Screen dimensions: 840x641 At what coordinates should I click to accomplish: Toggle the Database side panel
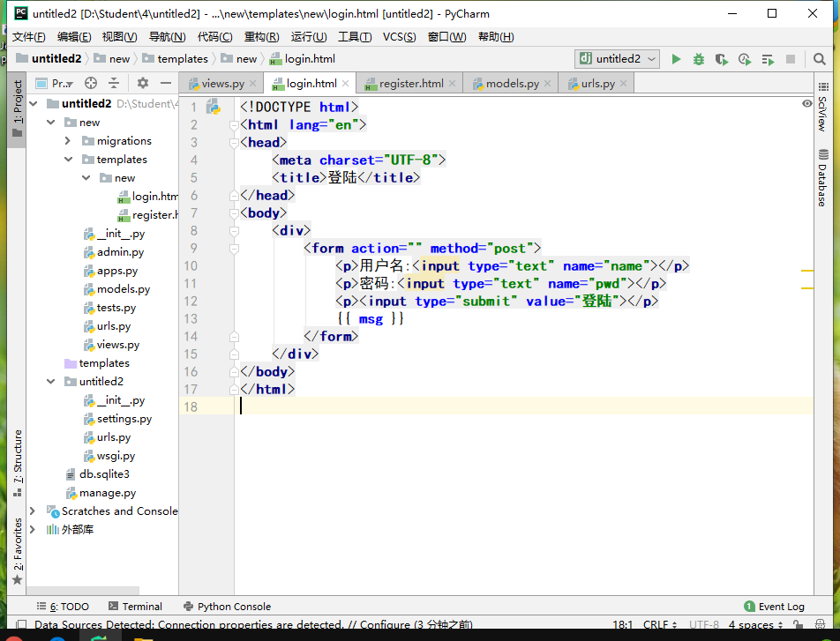coord(822,178)
